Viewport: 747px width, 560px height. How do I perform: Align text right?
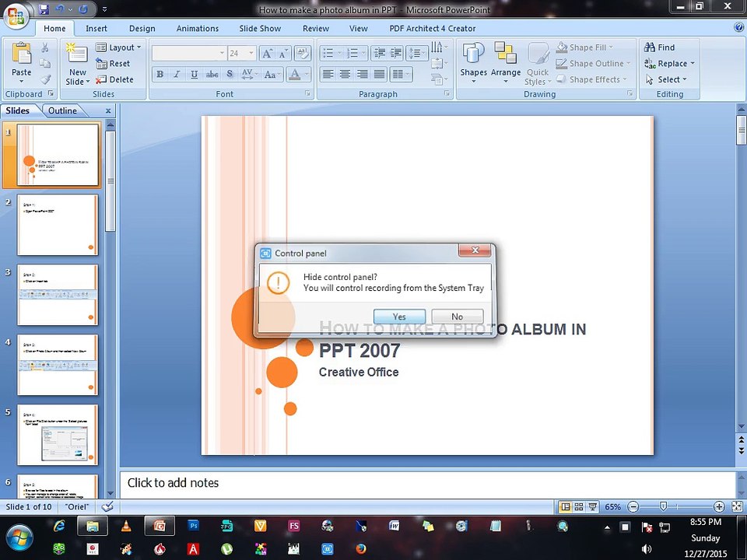pyautogui.click(x=362, y=75)
